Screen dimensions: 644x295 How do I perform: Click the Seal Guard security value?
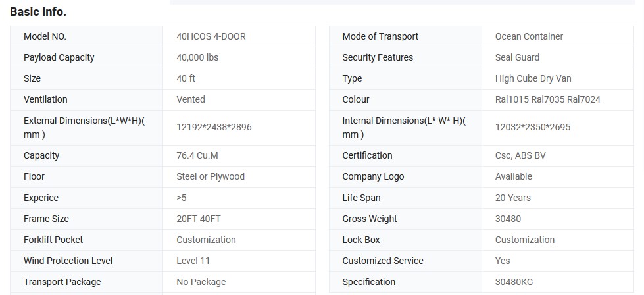(517, 57)
